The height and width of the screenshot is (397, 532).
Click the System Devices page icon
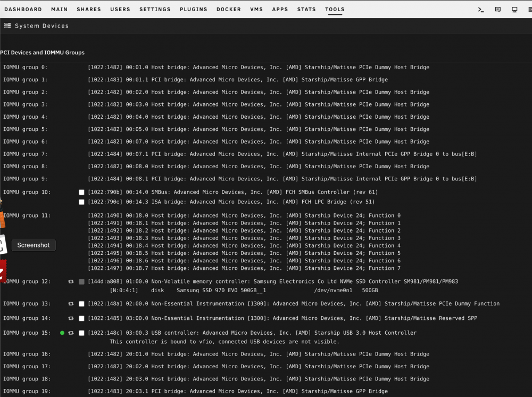[x=7, y=26]
